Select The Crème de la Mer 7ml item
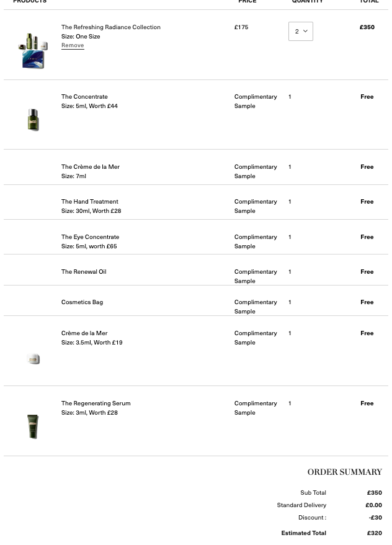 [x=91, y=167]
